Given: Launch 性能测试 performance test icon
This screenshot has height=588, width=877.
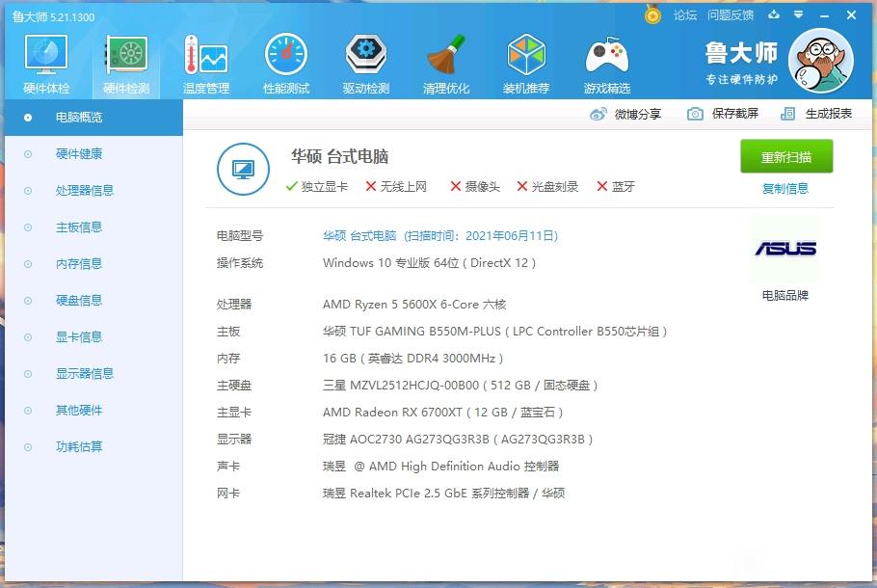Looking at the screenshot, I should 286,54.
